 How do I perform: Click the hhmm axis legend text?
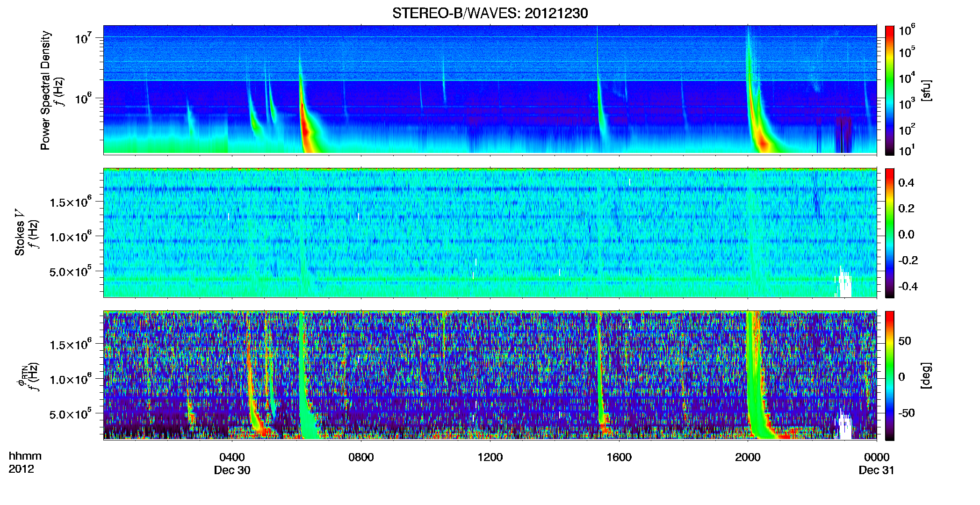[x=25, y=456]
